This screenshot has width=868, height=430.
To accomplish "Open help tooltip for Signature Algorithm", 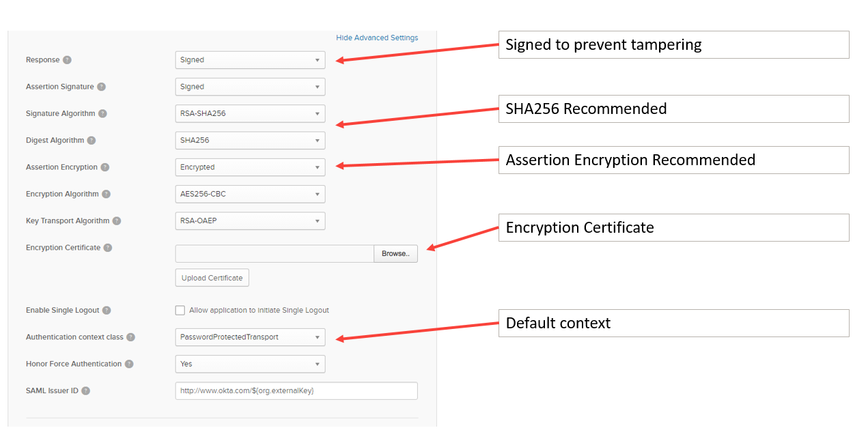I will [x=102, y=114].
